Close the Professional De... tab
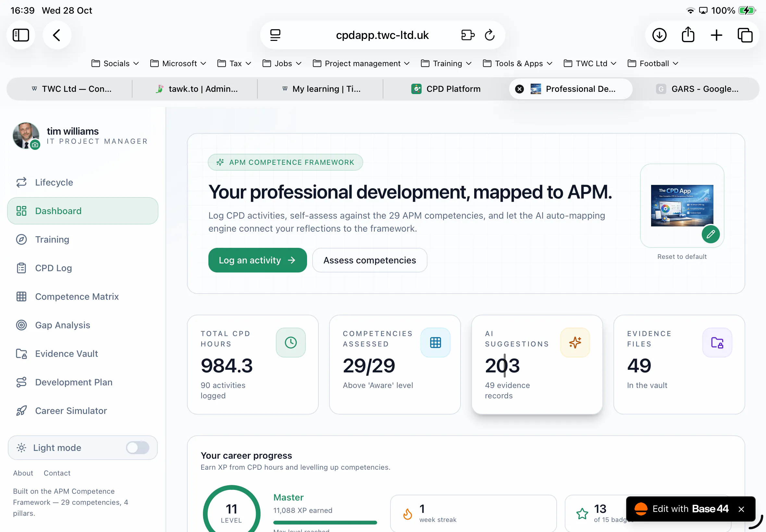Screen dimensions: 766x532 (x=519, y=89)
